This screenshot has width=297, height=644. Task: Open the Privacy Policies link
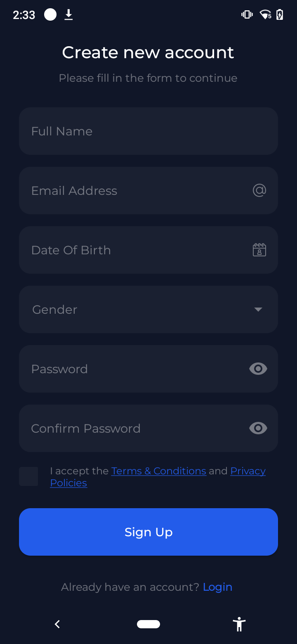[x=247, y=471]
